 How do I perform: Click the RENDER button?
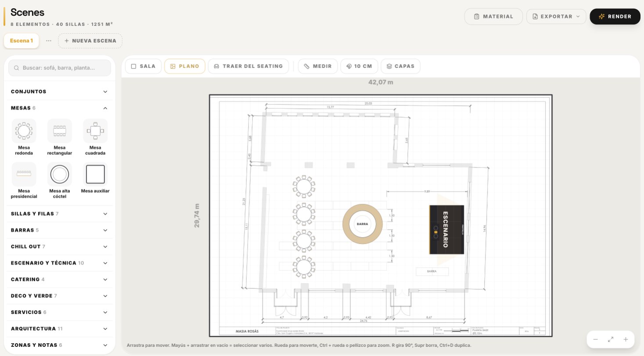(x=615, y=17)
